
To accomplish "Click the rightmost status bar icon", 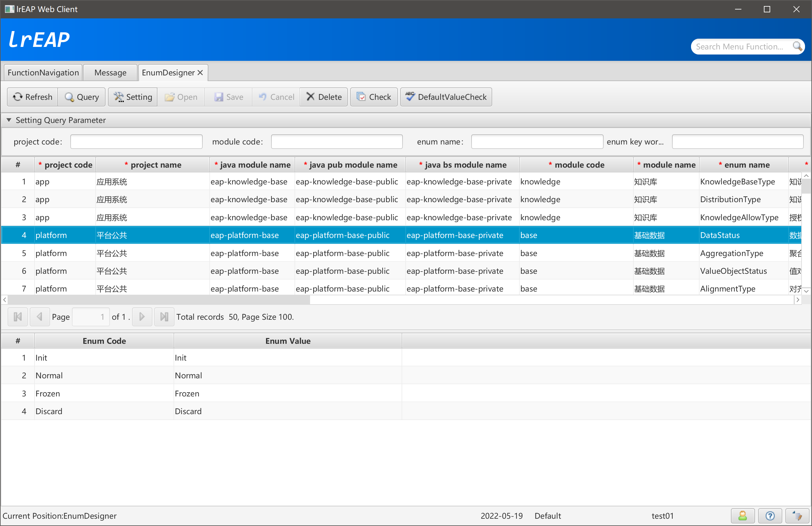I will (x=797, y=516).
